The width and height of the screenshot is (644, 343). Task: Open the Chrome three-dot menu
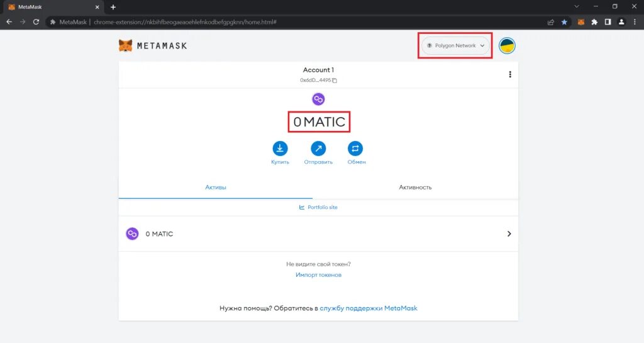pyautogui.click(x=635, y=22)
